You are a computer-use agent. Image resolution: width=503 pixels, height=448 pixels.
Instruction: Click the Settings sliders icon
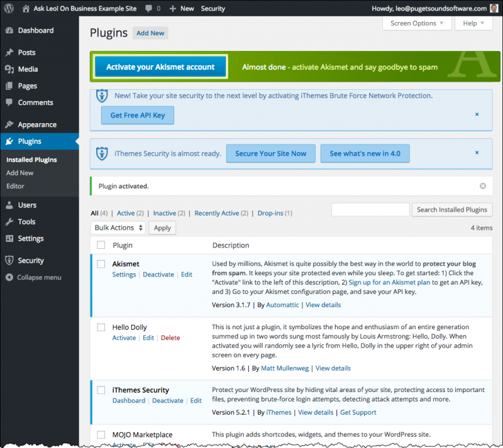pos(9,238)
